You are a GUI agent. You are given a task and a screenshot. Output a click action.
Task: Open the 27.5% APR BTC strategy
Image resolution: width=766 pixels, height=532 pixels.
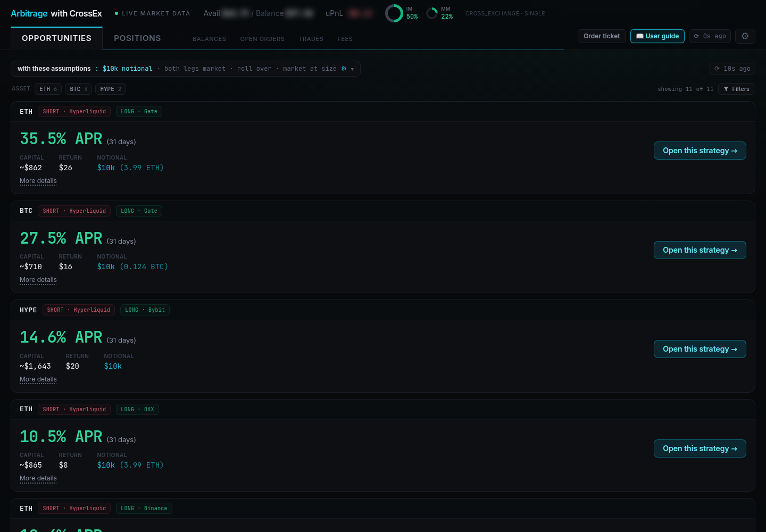pos(700,250)
